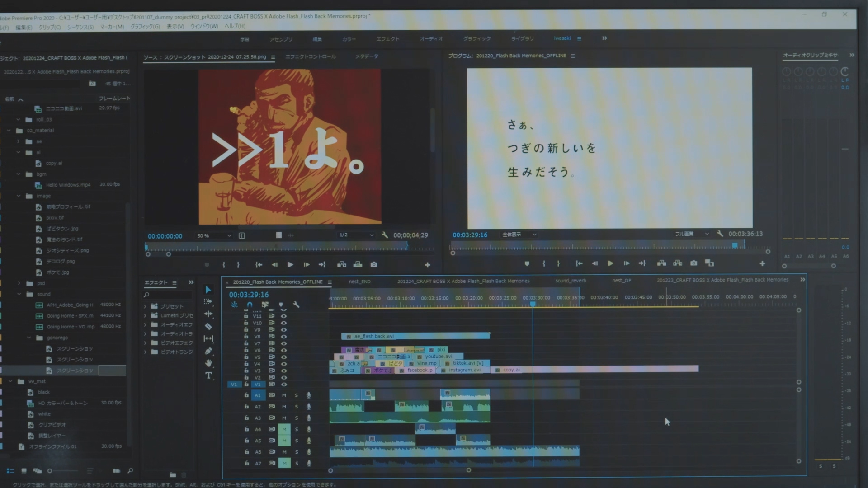Open the フル画質 playback resolution dropdown
The width and height of the screenshot is (868, 488).
click(x=692, y=234)
